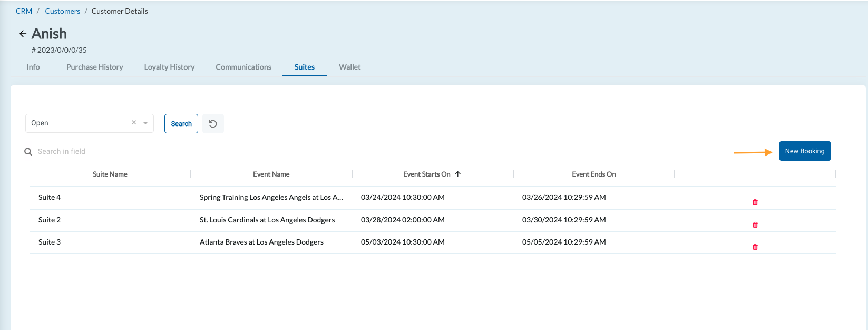The width and height of the screenshot is (868, 330).
Task: Sort by Suite Name column header
Action: pyautogui.click(x=110, y=174)
